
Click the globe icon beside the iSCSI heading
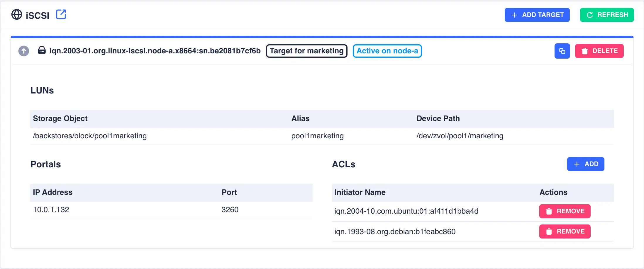(17, 14)
